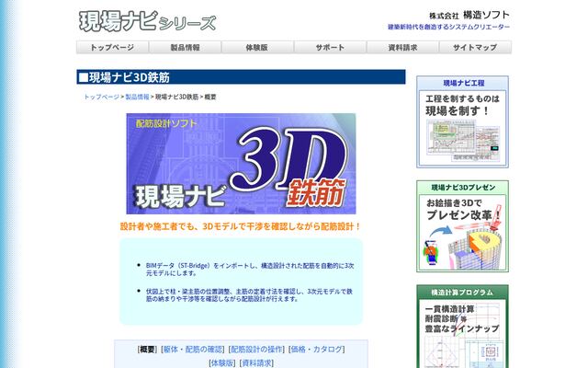Open the 現場ナビ工程 sidebar banner
Screen dimensions: 588x368
tap(462, 121)
